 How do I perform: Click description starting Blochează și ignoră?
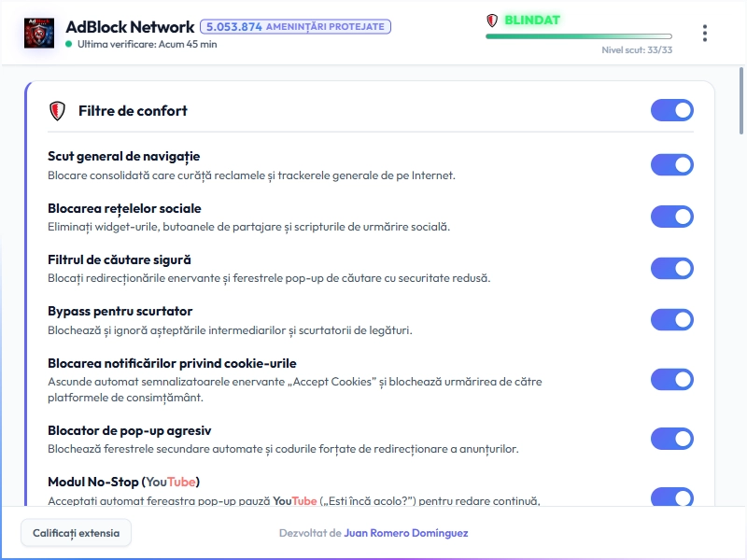[230, 330]
